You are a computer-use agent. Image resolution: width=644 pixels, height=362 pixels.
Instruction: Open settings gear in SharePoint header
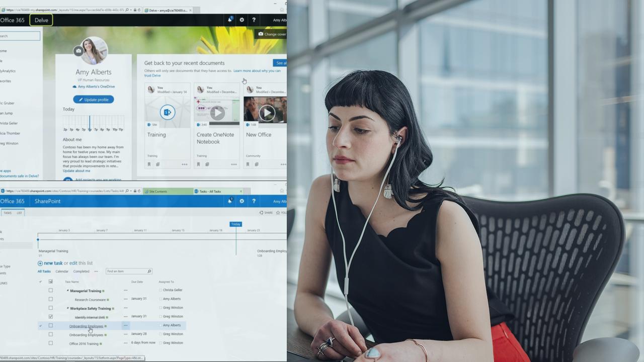(x=242, y=201)
